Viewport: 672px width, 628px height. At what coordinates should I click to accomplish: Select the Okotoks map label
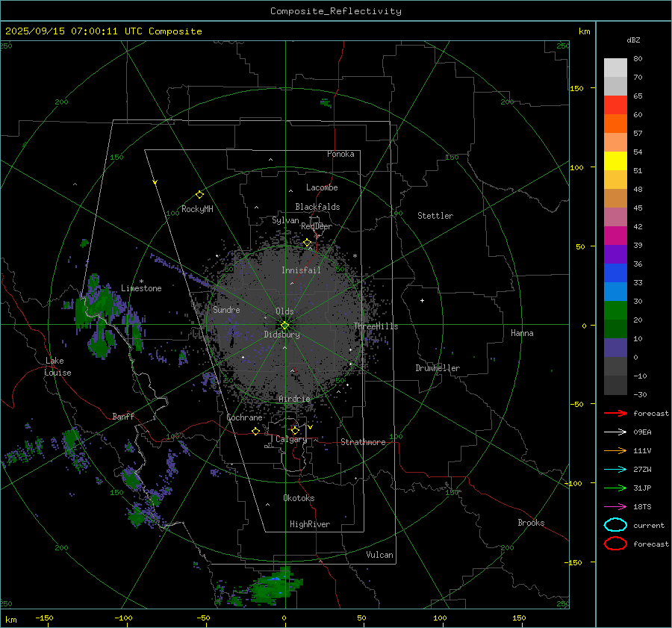(299, 497)
